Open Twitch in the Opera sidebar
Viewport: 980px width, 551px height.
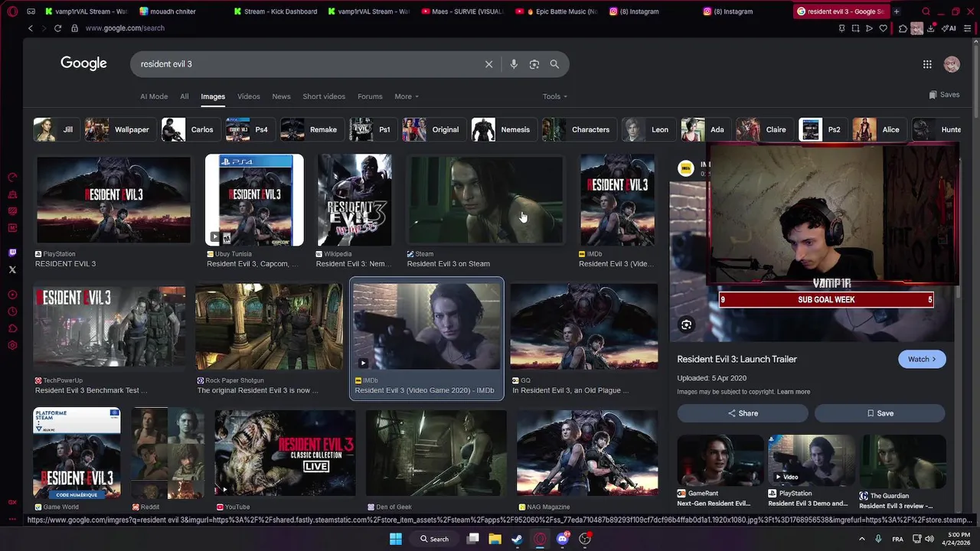(x=12, y=253)
